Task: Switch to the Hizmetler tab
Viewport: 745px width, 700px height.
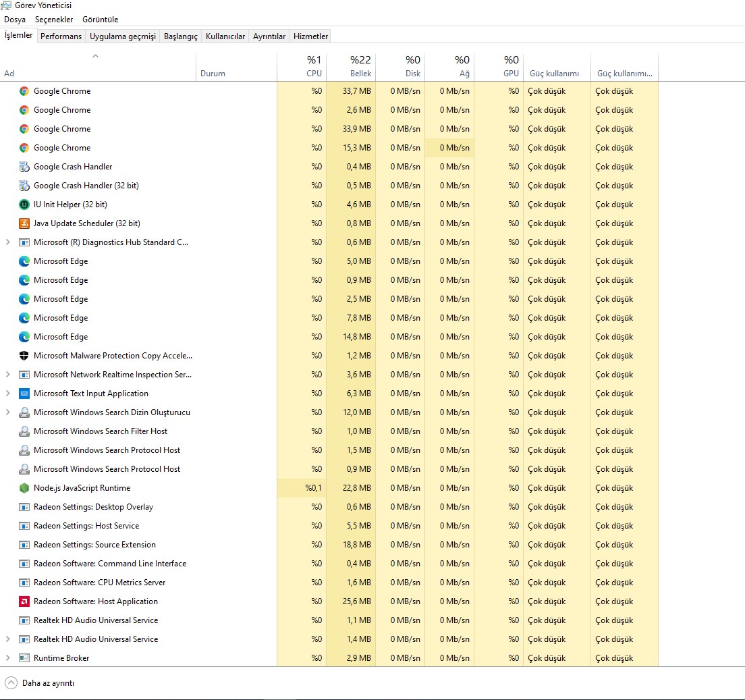Action: [x=310, y=36]
